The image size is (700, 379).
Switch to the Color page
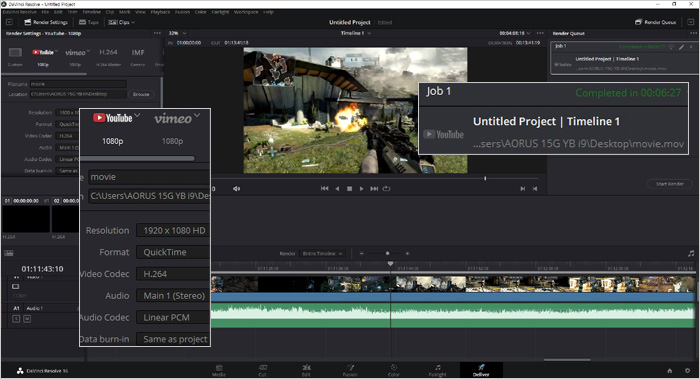(394, 371)
